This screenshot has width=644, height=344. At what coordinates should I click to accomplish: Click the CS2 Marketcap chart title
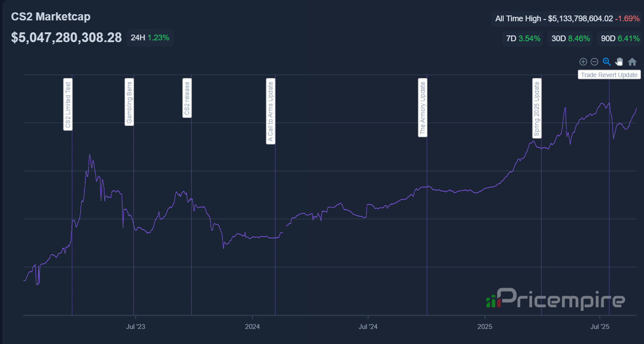point(51,17)
